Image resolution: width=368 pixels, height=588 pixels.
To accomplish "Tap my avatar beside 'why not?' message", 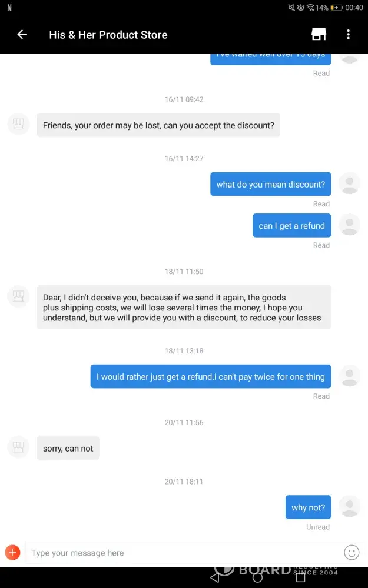I will [350, 507].
